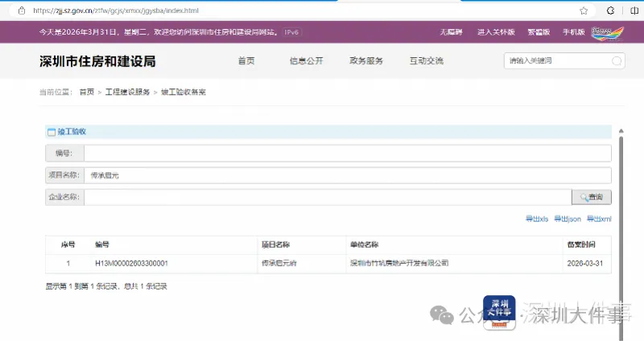644x341 pixels.
Task: Switch to 进入关怀版 mode
Action: [x=496, y=32]
